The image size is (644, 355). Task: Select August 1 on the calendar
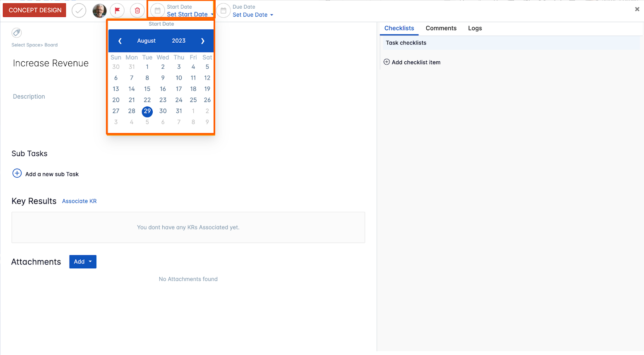[147, 67]
